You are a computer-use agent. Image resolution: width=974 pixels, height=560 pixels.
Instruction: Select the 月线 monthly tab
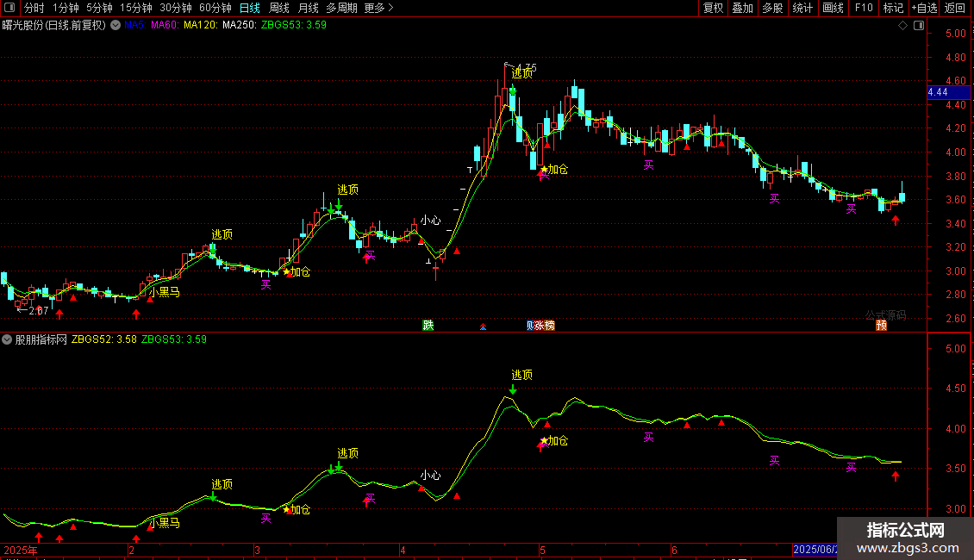308,8
